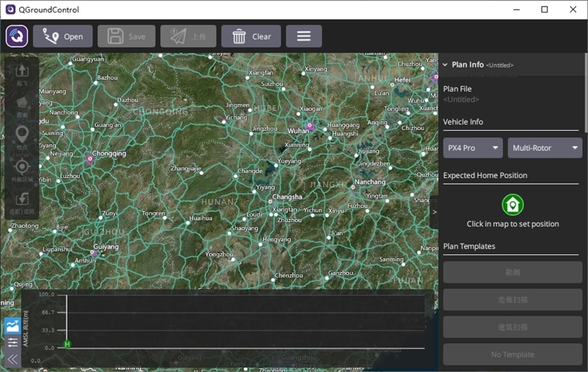Image resolution: width=588 pixels, height=372 pixels.
Task: Select the 起飞 takeoff tool
Action: coord(22,74)
